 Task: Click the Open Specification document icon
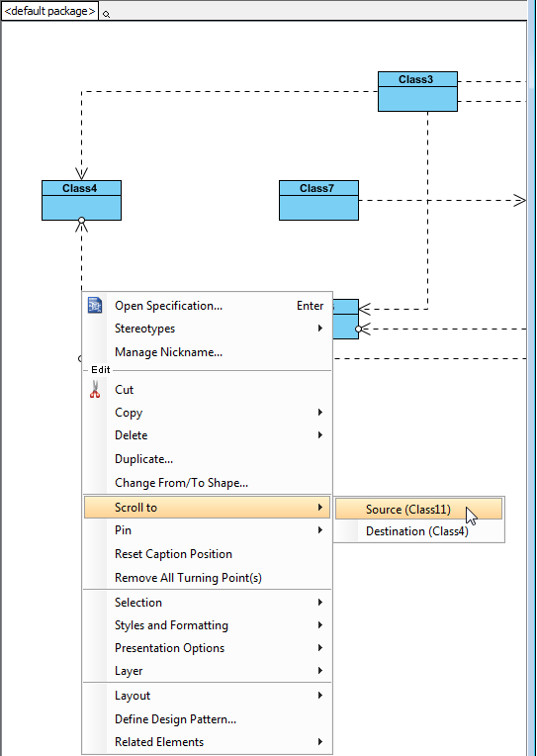(x=95, y=305)
